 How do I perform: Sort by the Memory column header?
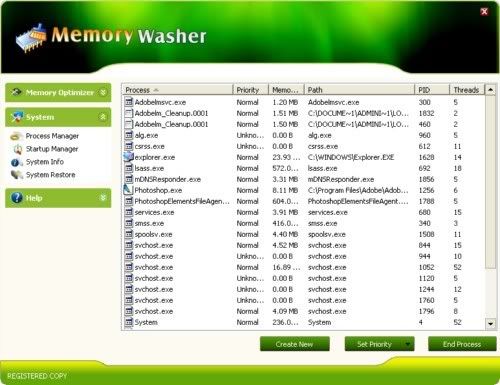(286, 90)
